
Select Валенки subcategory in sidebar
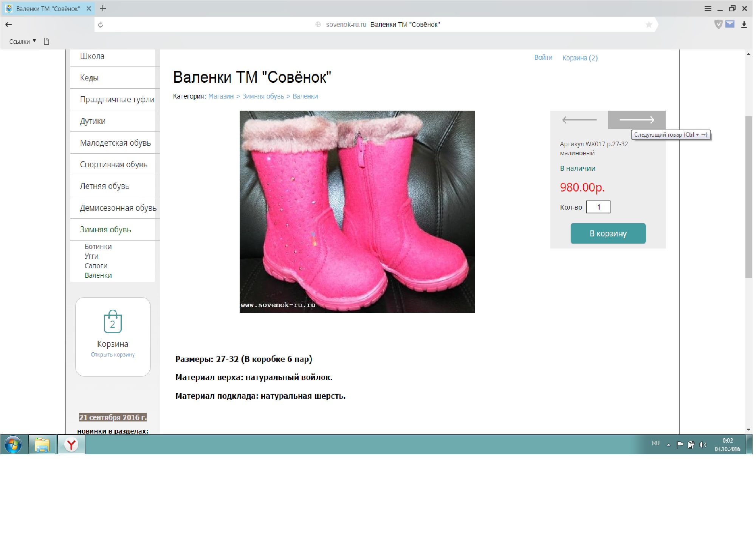(x=98, y=275)
